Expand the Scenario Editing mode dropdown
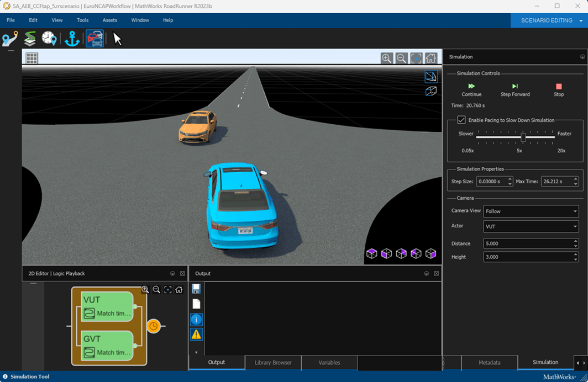The height and width of the screenshot is (382, 588). click(x=581, y=21)
